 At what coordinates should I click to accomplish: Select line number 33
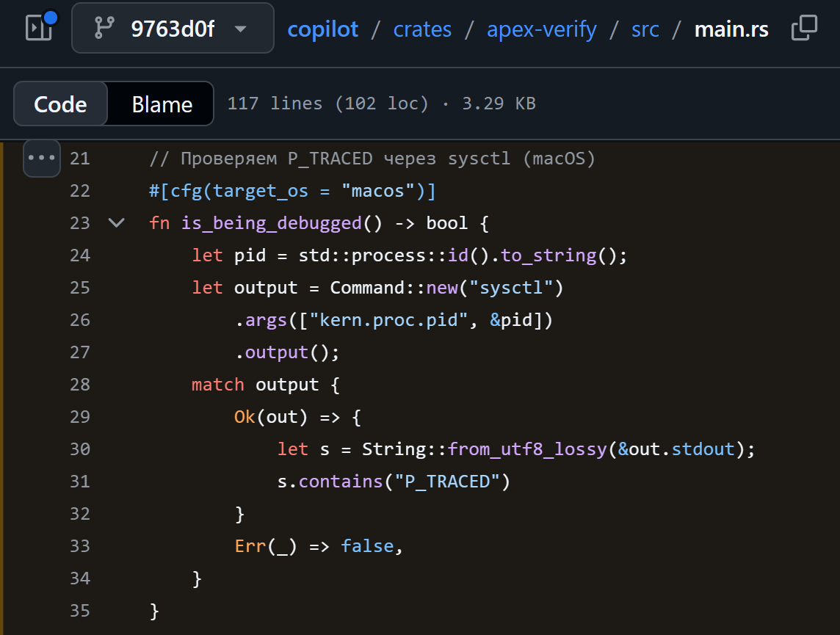[x=80, y=545]
